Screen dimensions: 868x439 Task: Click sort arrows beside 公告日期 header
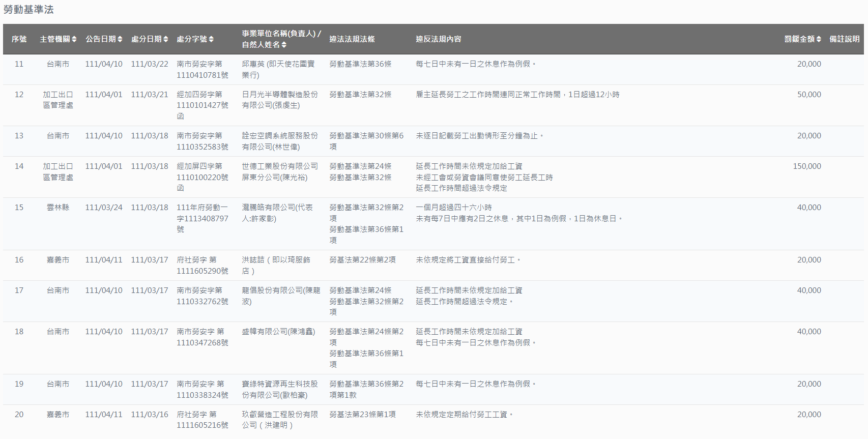120,39
